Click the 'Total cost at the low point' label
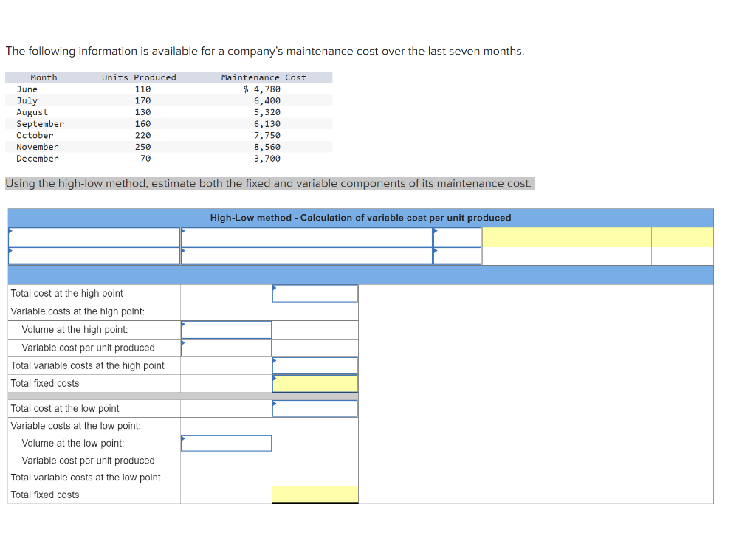 (65, 408)
